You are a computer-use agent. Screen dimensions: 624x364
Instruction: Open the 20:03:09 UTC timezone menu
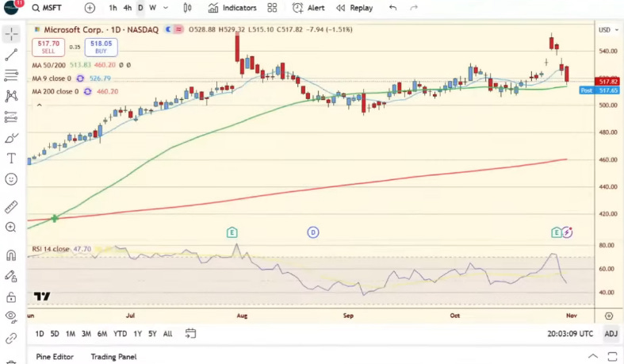(570, 334)
